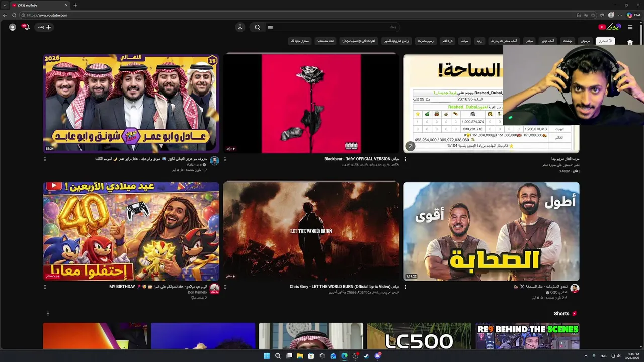Image resolution: width=644 pixels, height=362 pixels.
Task: Click the Aziz channel avatar
Action: pos(214,161)
